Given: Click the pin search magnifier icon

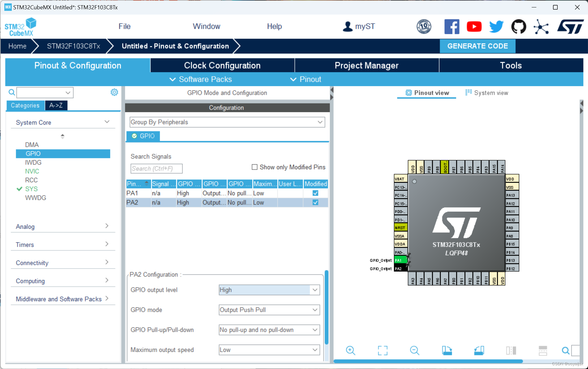Looking at the screenshot, I should 565,350.
